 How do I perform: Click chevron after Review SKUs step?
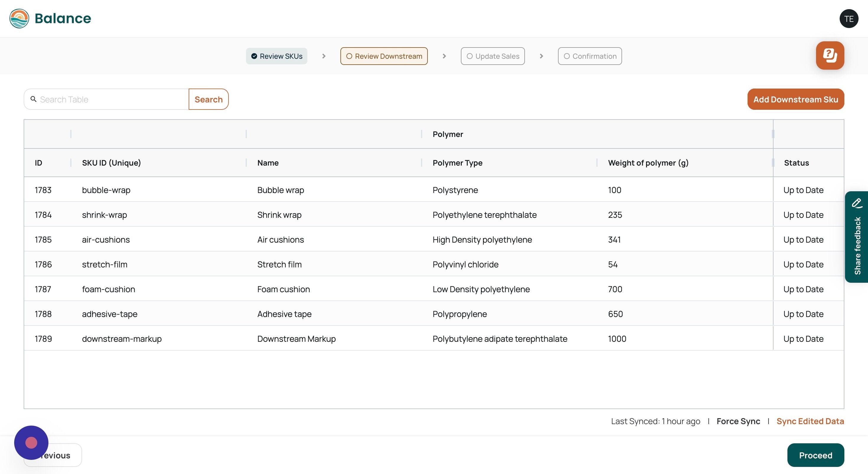[x=324, y=56]
